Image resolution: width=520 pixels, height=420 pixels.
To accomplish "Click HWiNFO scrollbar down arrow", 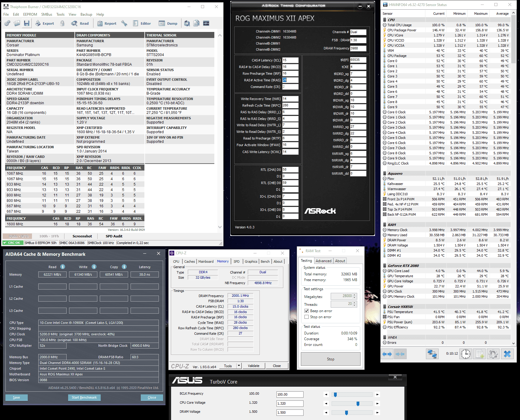I will pyautogui.click(x=514, y=343).
